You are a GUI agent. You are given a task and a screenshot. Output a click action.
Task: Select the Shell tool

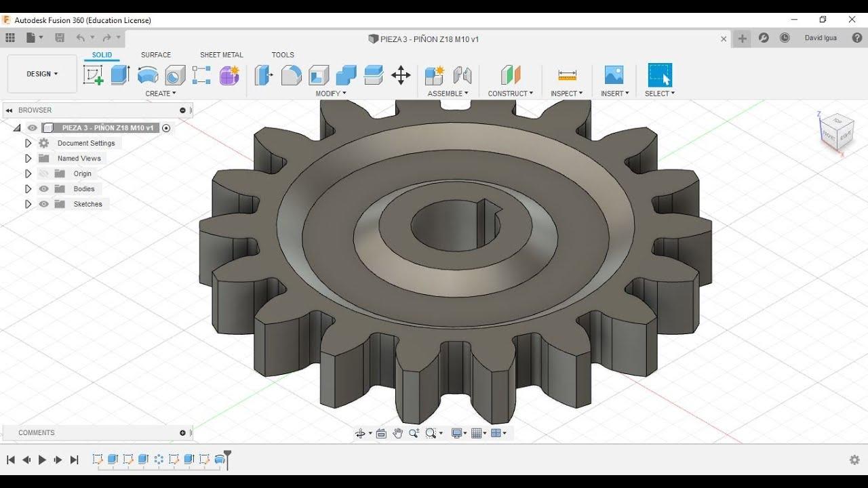pyautogui.click(x=319, y=75)
